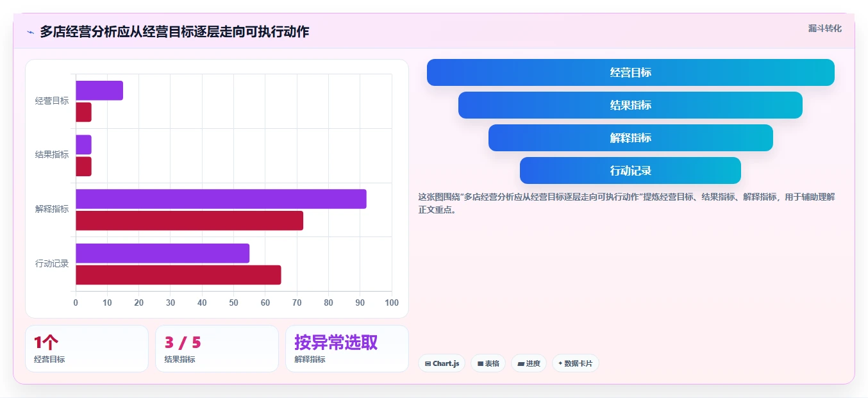Image resolution: width=868 pixels, height=398 pixels.
Task: Click the red bar for 行动记录
Action: [178, 275]
